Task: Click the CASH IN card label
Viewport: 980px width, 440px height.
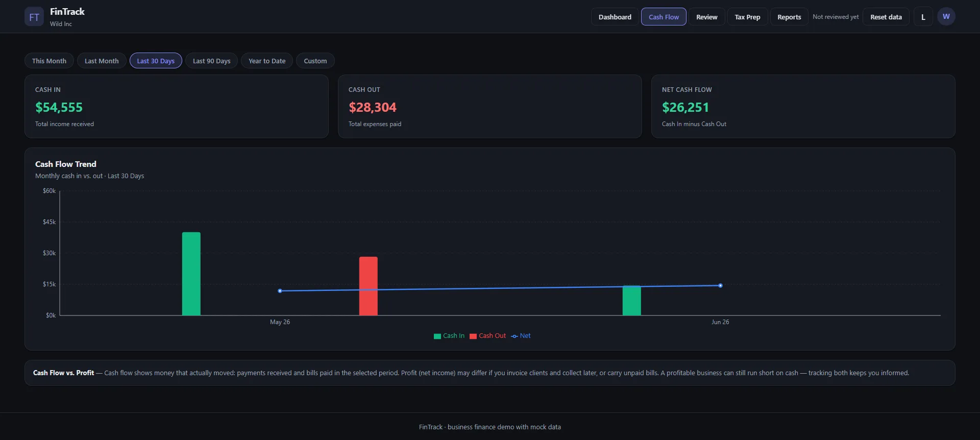Action: [47, 90]
